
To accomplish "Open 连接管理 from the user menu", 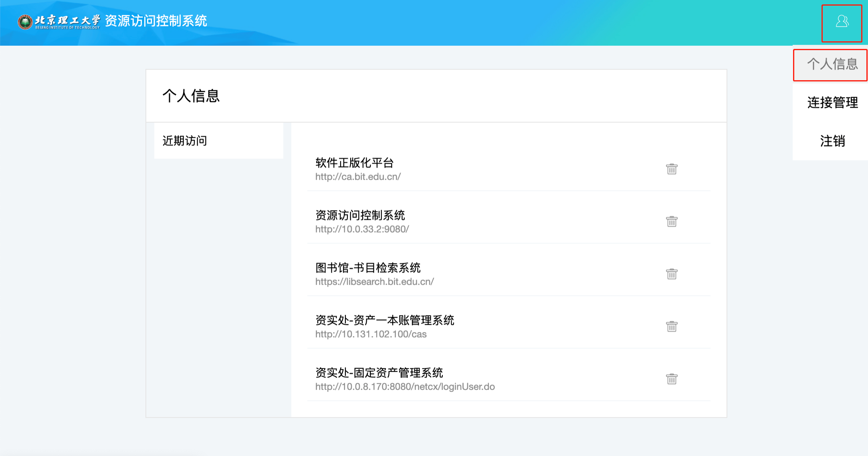I will (832, 103).
